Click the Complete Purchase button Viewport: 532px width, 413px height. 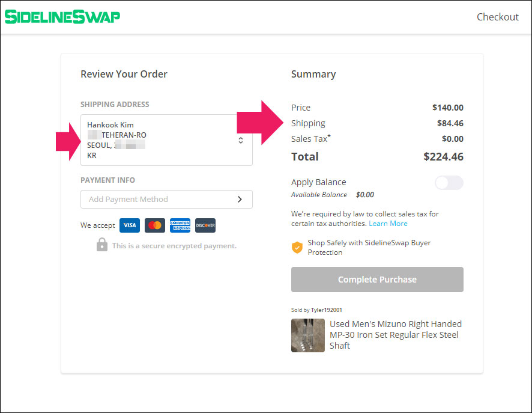[377, 280]
